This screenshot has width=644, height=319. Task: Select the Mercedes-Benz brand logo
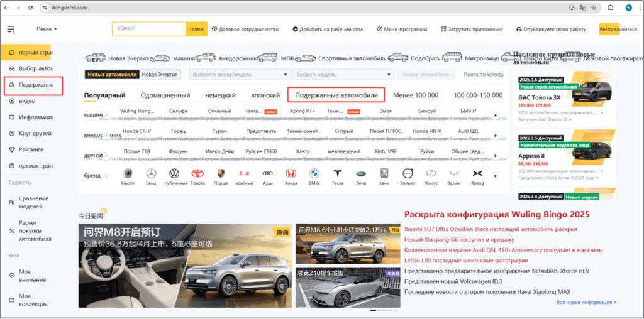151,173
